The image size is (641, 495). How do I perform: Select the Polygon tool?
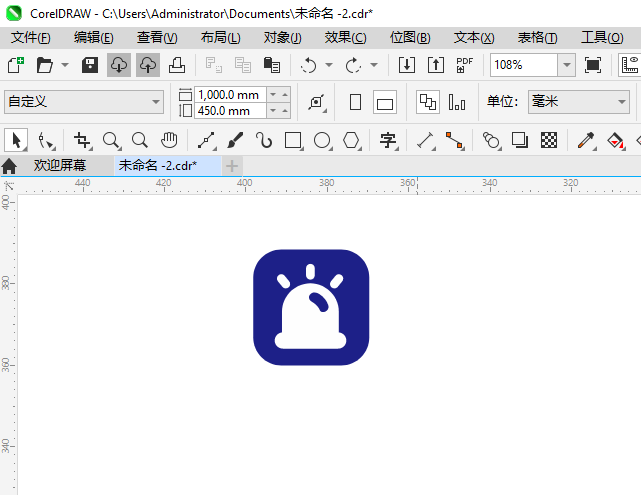tap(352, 141)
